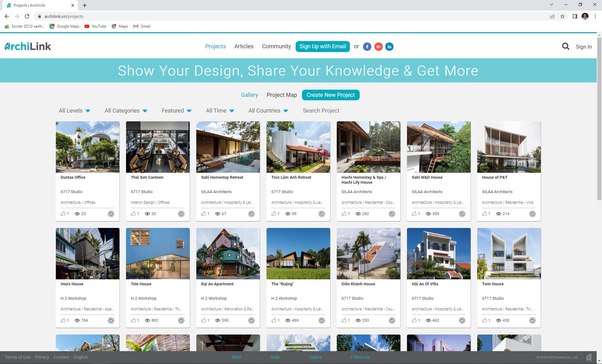602x364 pixels.
Task: Click the H.2 Workshop name under Tole House
Action: (x=144, y=298)
